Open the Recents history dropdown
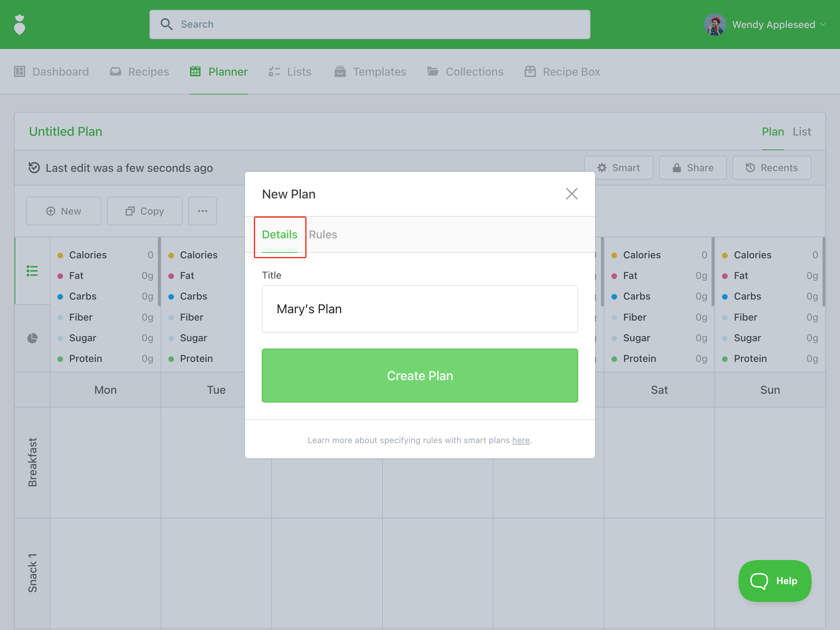 771,168
